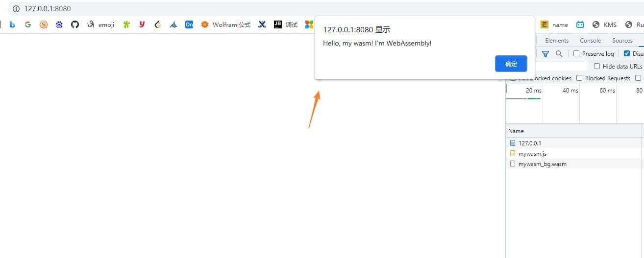Open the Google bookmark icon
This screenshot has width=644, height=258.
pos(28,24)
